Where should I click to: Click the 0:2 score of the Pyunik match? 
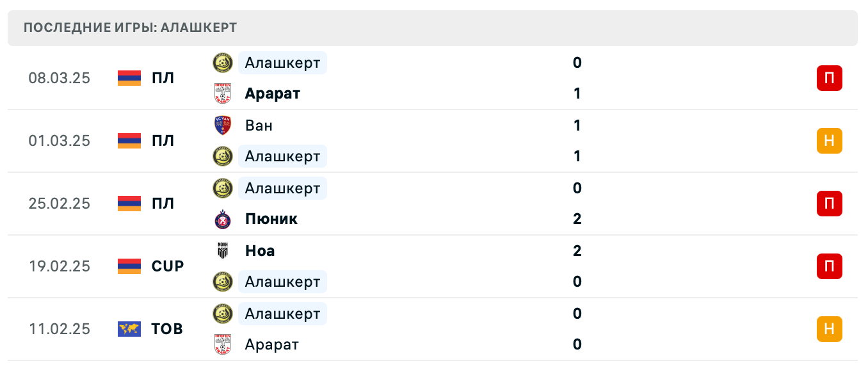[577, 204]
